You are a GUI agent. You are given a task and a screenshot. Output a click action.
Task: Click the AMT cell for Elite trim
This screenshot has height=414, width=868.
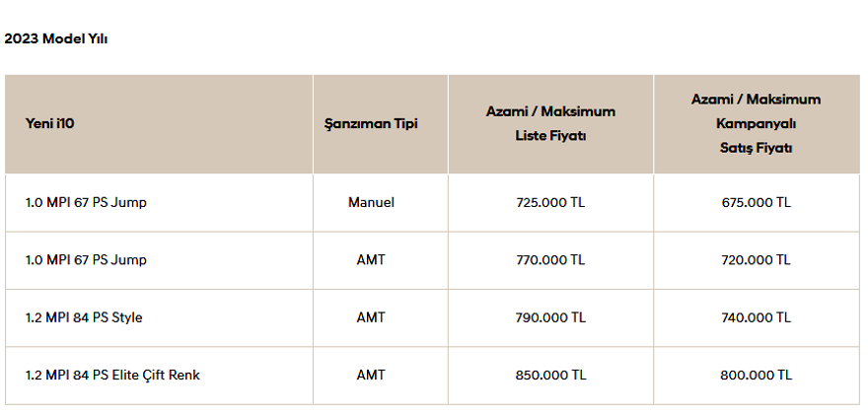[x=371, y=376]
